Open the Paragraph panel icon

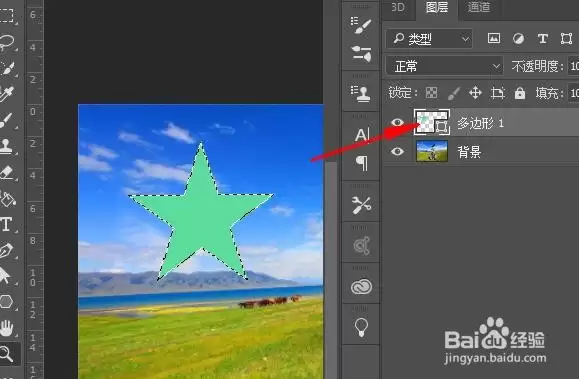(x=362, y=163)
